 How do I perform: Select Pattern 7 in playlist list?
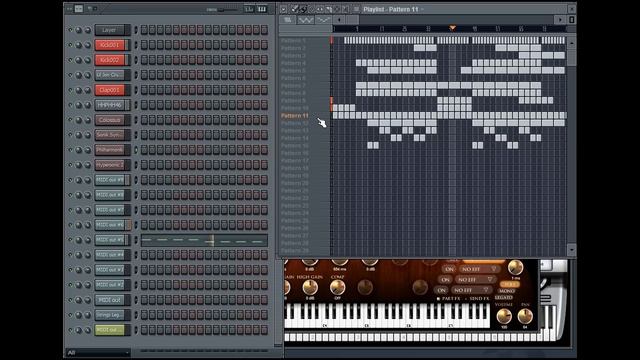[293, 86]
